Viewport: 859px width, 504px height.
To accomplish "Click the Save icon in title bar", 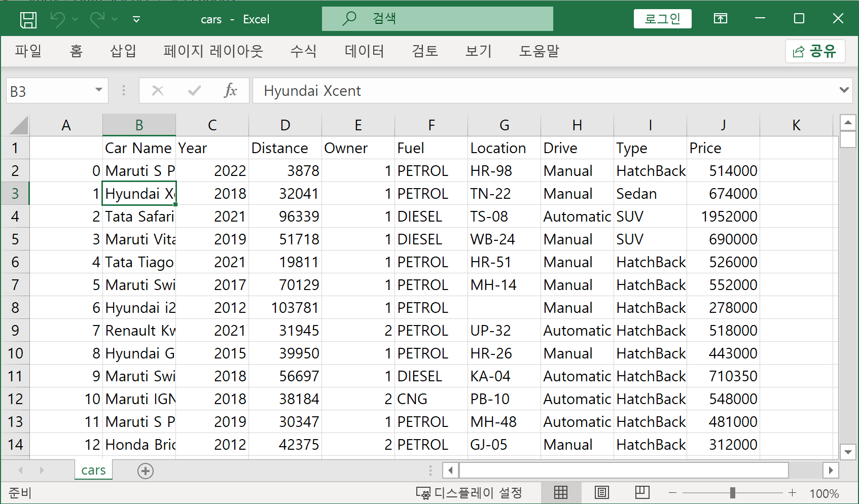I will [28, 19].
